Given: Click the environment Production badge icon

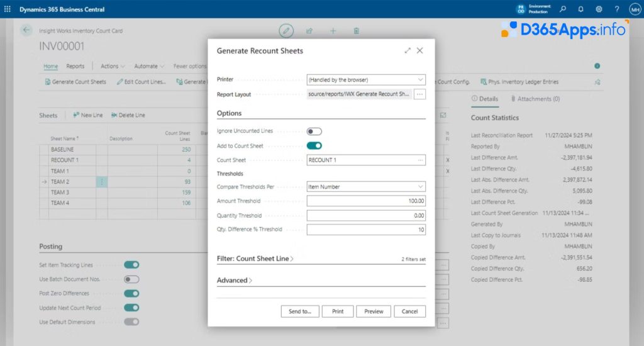Looking at the screenshot, I should click(x=521, y=9).
